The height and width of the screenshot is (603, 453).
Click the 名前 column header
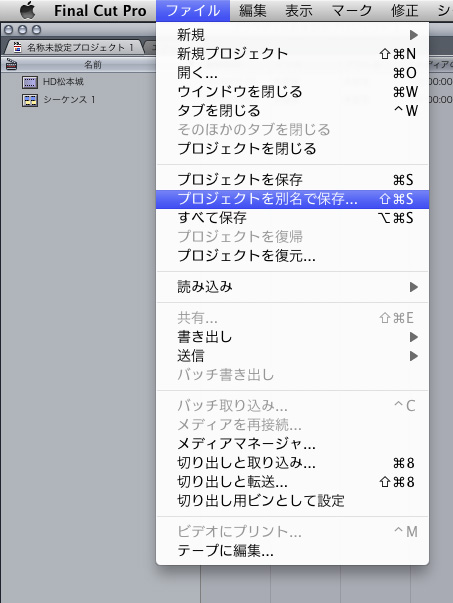coord(93,65)
